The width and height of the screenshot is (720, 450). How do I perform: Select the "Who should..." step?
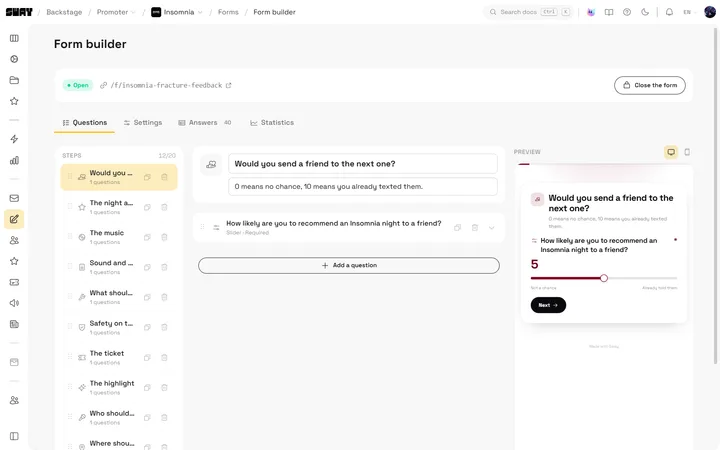[119, 417]
